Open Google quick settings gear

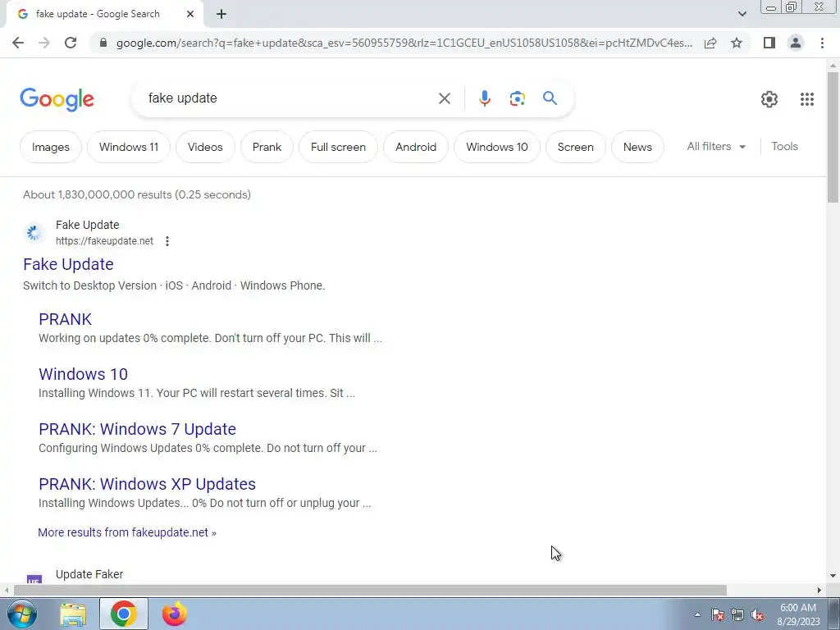(x=769, y=99)
